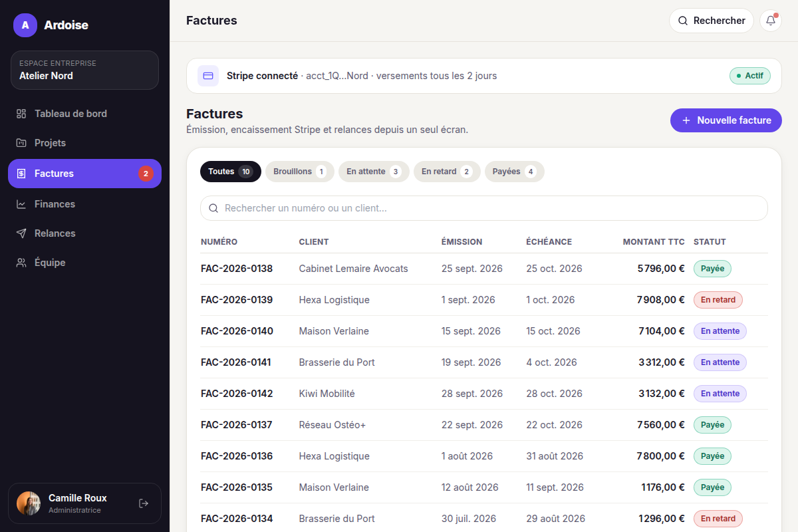
Task: Open invoice FAC-2026-0138
Action: [x=237, y=269]
